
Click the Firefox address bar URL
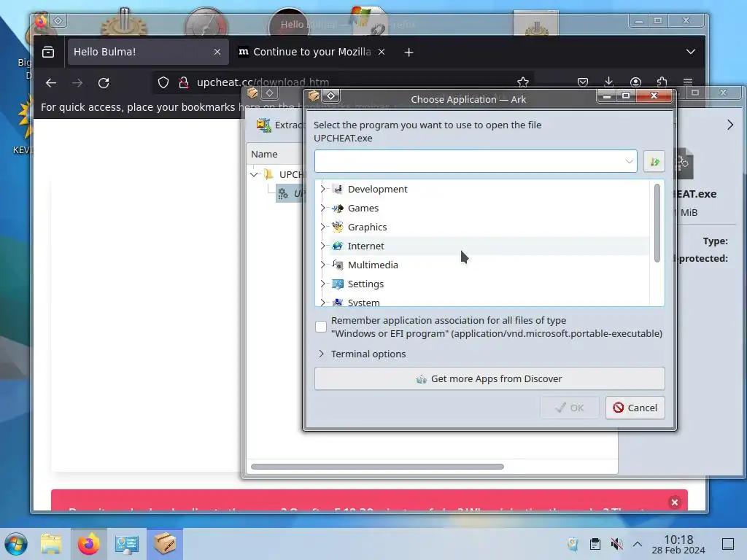[x=263, y=82]
